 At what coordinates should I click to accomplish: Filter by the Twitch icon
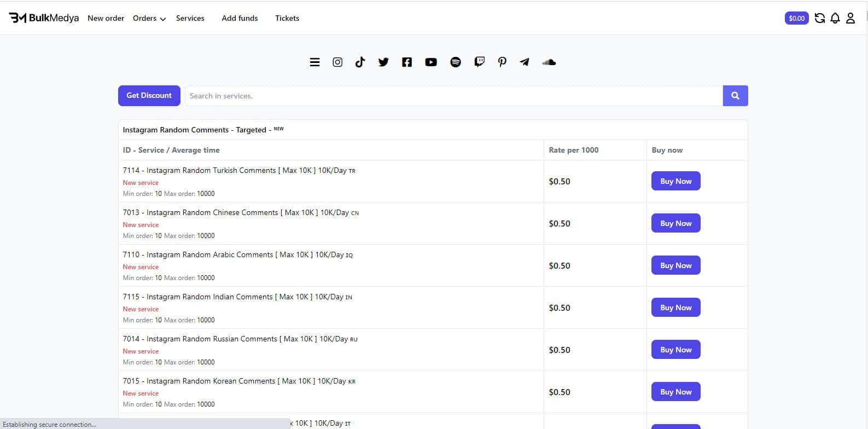[x=479, y=62]
